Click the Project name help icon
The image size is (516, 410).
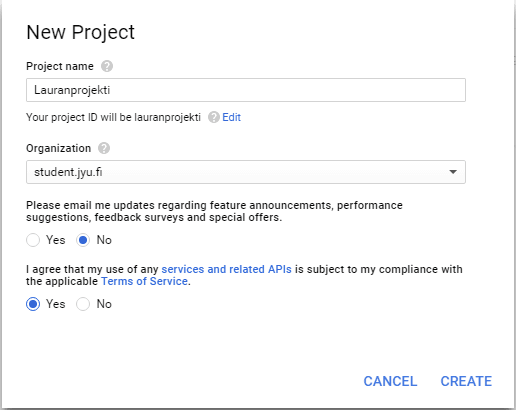point(107,66)
